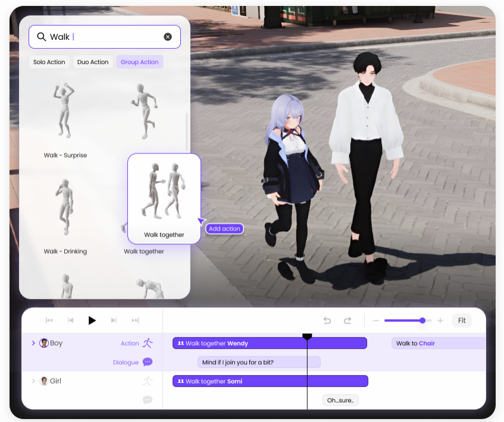Viewport: 504px width, 422px height.
Task: Click the timeline zoom slider handle
Action: 422,320
